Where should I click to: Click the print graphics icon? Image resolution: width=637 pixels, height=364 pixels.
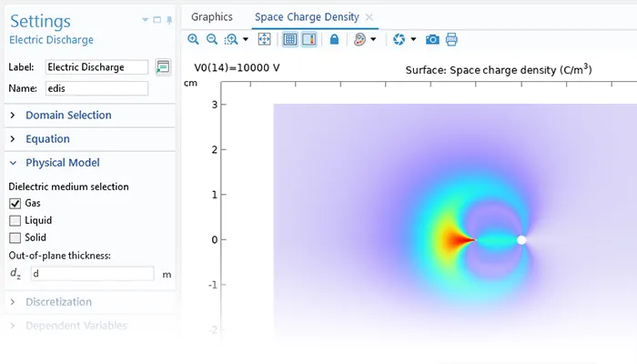pyautogui.click(x=451, y=40)
